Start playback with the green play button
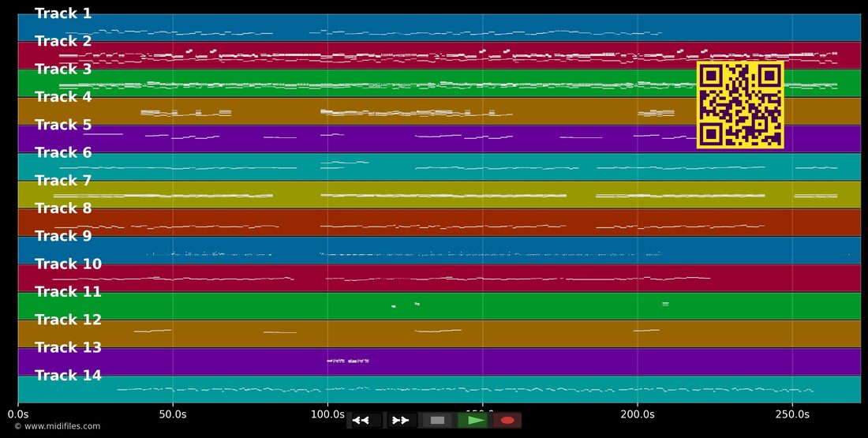 click(472, 421)
